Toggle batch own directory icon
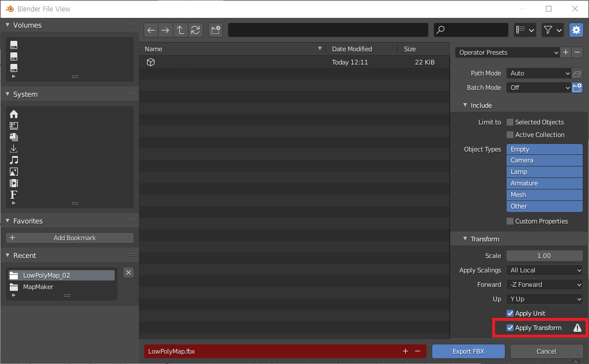Viewport: 589px width, 364px height. pos(577,88)
